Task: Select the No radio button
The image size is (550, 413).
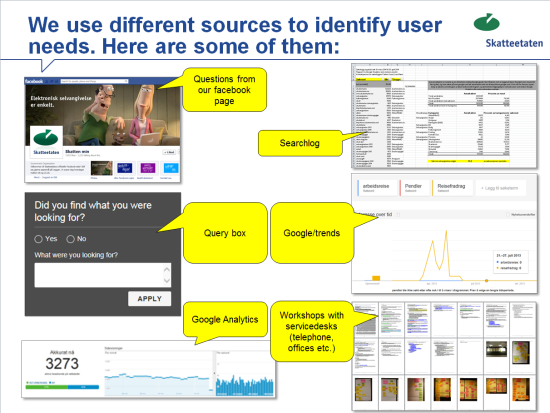Action: pyautogui.click(x=71, y=239)
